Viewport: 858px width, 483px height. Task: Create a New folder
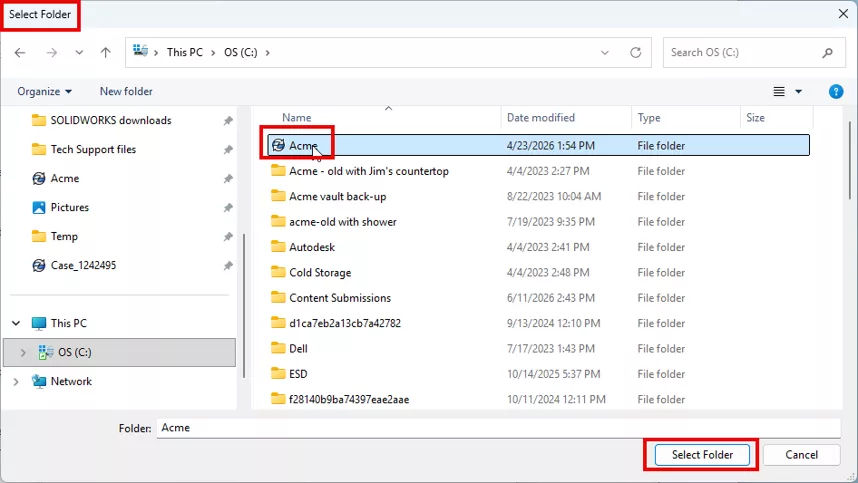point(126,91)
